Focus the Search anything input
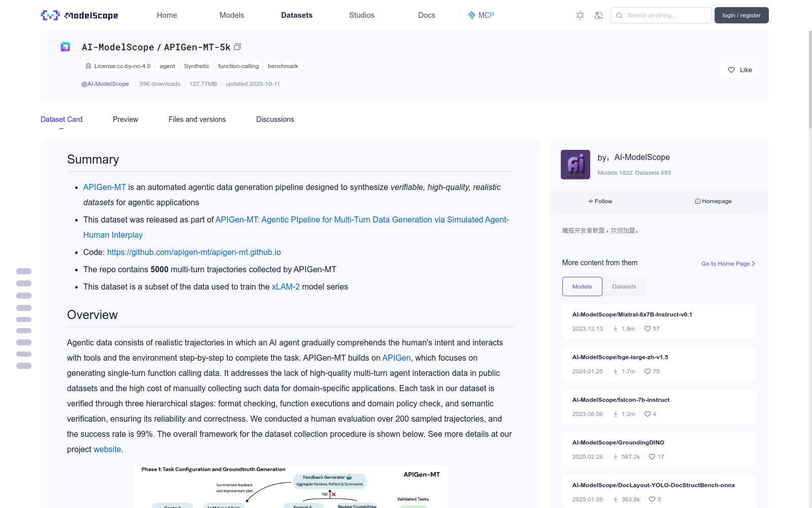This screenshot has width=812, height=508. (661, 15)
